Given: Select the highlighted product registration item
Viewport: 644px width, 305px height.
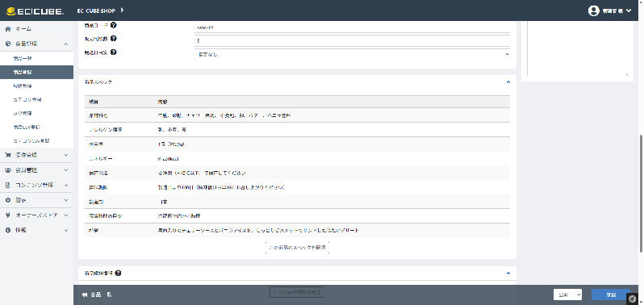Looking at the screenshot, I should [36, 73].
